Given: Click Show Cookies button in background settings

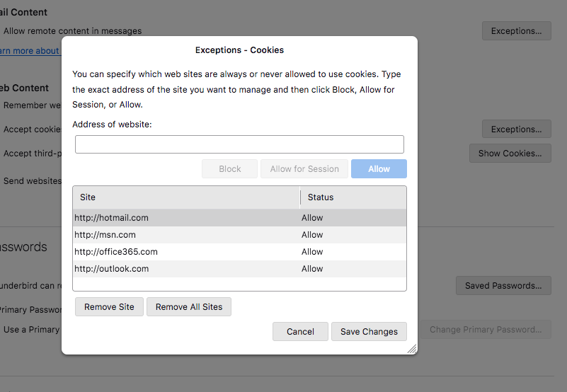Looking at the screenshot, I should tap(510, 154).
